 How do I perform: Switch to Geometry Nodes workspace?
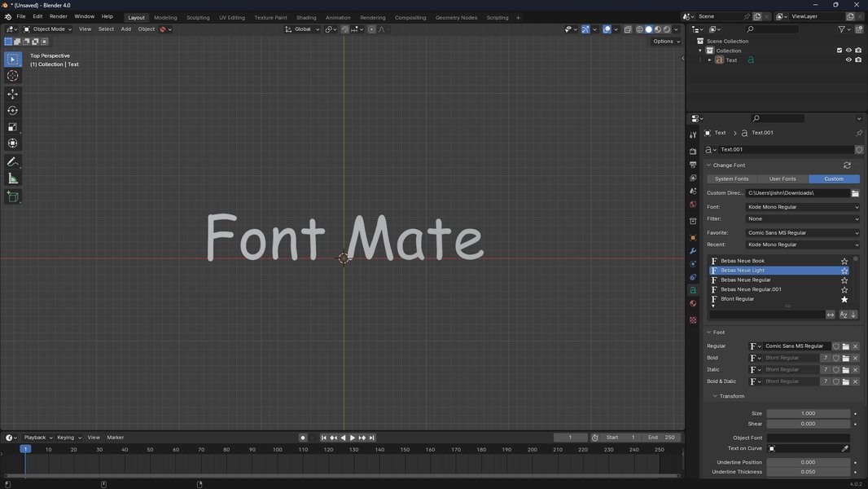coord(456,18)
